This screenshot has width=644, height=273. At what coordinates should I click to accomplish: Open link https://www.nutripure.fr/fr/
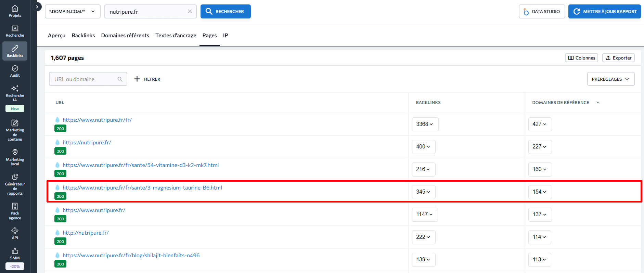(x=97, y=120)
